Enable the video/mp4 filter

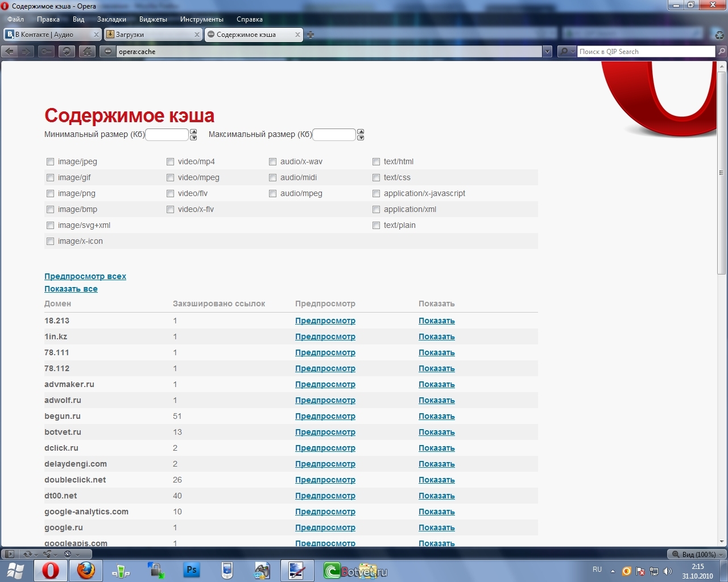click(170, 162)
